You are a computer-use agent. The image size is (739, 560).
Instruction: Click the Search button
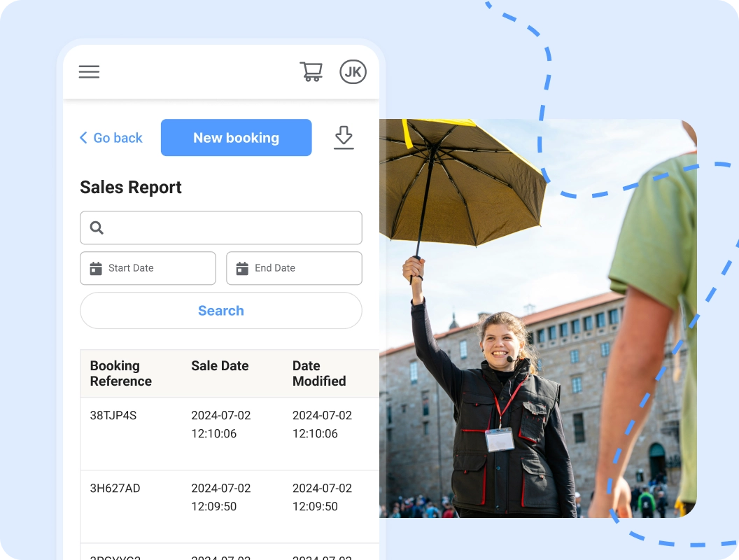(x=221, y=311)
